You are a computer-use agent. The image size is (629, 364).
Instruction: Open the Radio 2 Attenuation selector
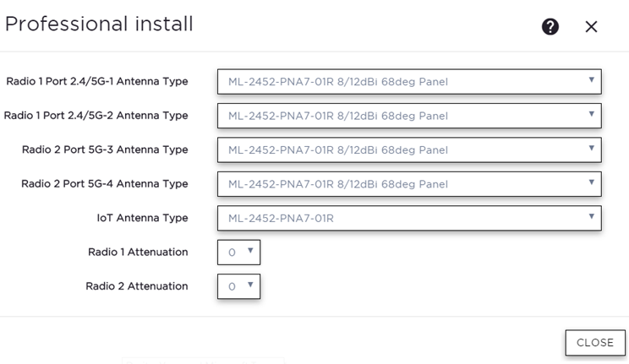[x=238, y=286]
